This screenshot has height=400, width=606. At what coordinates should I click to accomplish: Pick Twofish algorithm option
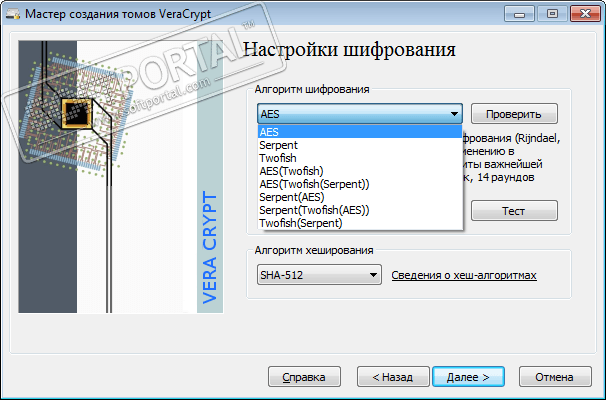point(360,158)
